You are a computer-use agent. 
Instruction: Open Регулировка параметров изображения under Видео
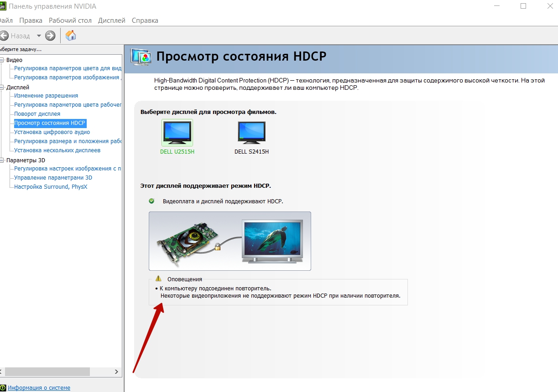68,77
